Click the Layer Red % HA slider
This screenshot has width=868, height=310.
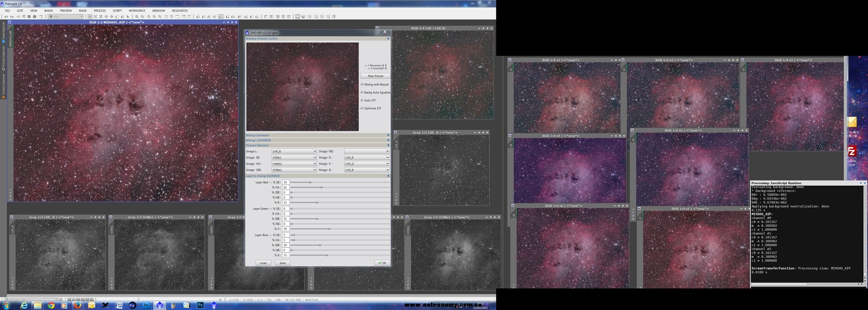coord(340,187)
